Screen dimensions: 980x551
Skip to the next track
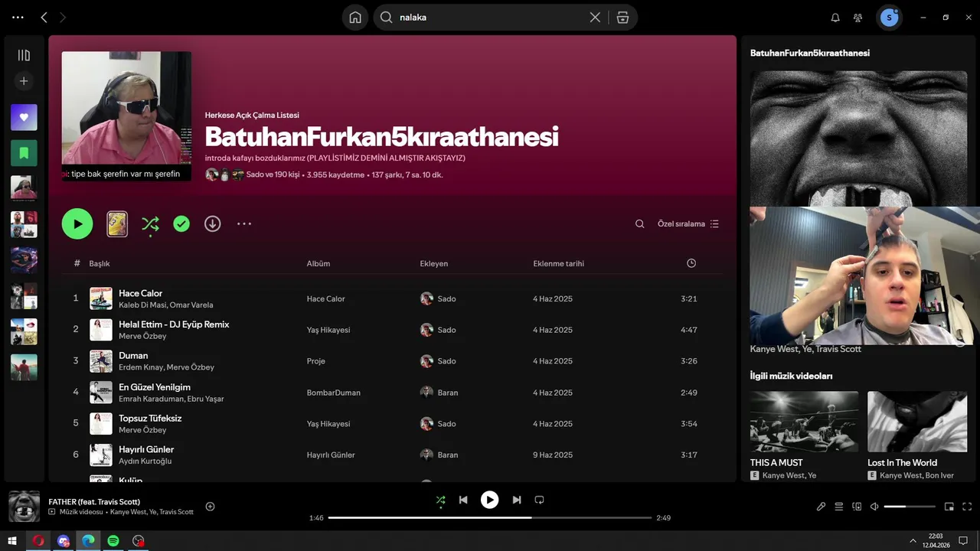click(x=517, y=500)
